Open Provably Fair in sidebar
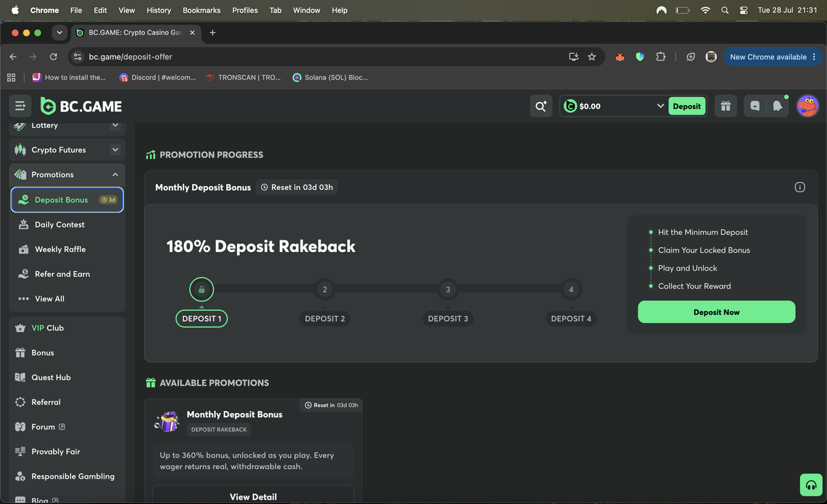 [68, 452]
